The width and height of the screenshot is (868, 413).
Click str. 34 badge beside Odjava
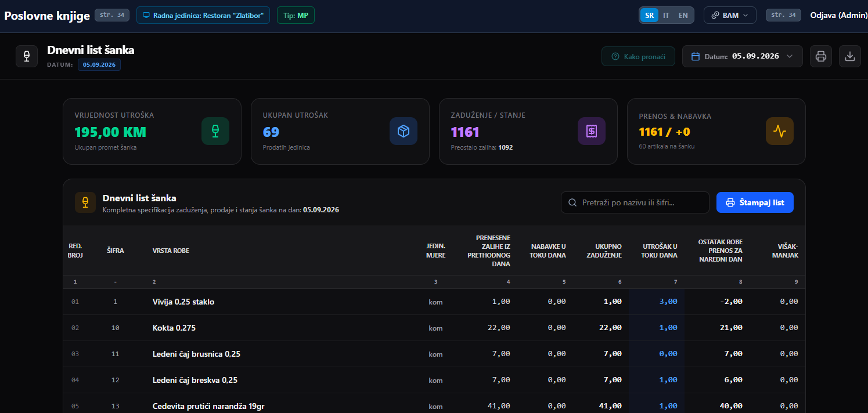pos(783,15)
